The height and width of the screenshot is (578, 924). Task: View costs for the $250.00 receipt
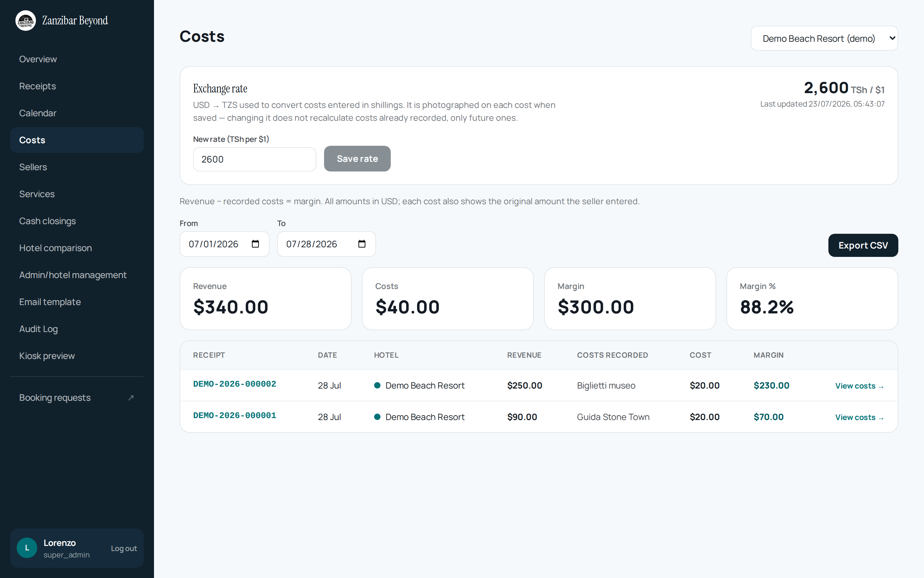(x=860, y=386)
